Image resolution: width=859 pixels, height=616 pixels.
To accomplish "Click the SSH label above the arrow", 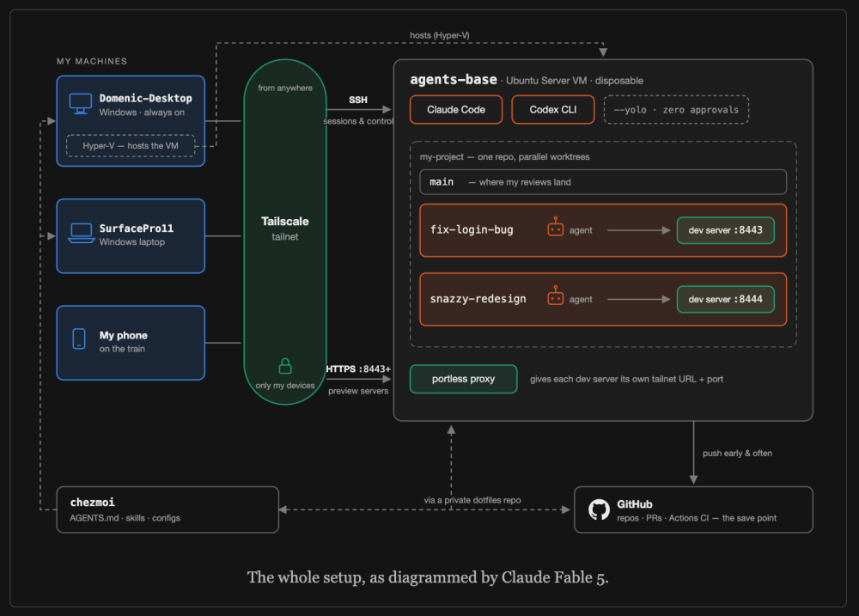I will click(358, 100).
